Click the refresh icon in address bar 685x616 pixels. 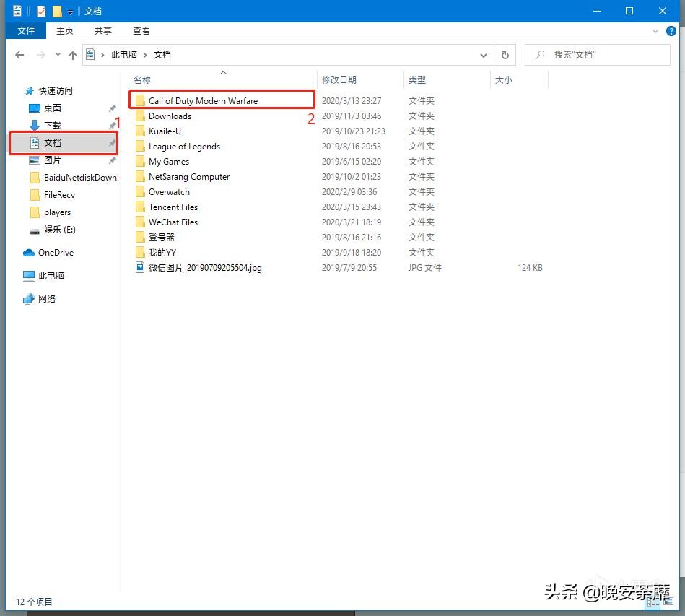click(505, 54)
